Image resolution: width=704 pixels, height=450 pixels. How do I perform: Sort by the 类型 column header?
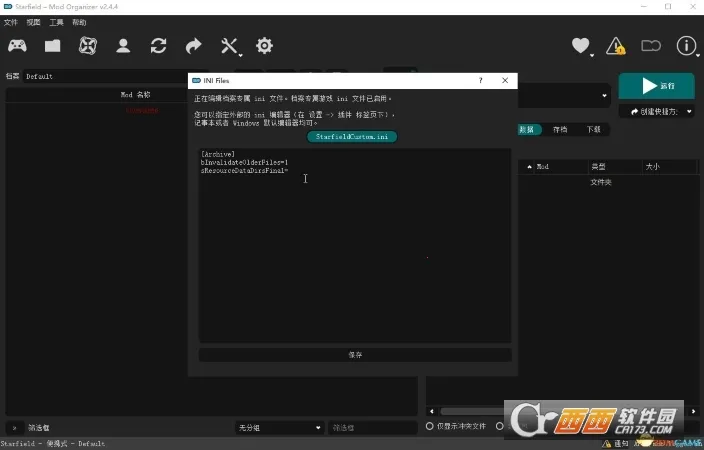615,167
